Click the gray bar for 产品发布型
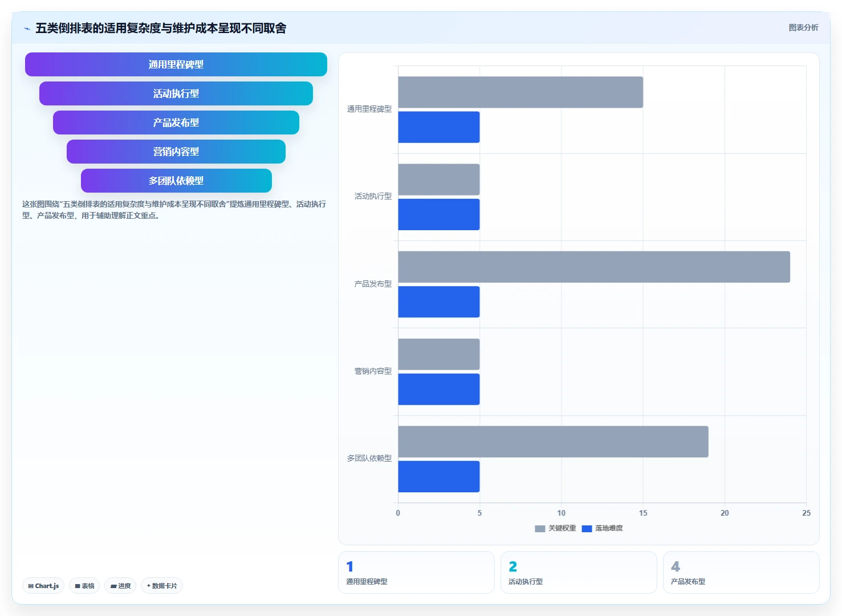 point(594,267)
